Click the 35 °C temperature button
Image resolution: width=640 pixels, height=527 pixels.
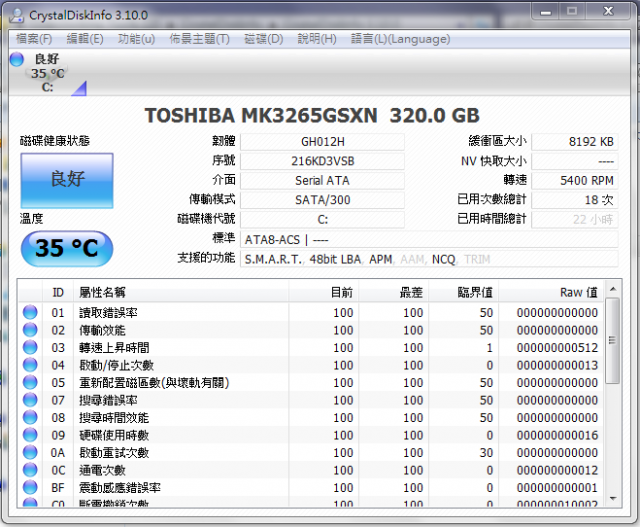[67, 248]
